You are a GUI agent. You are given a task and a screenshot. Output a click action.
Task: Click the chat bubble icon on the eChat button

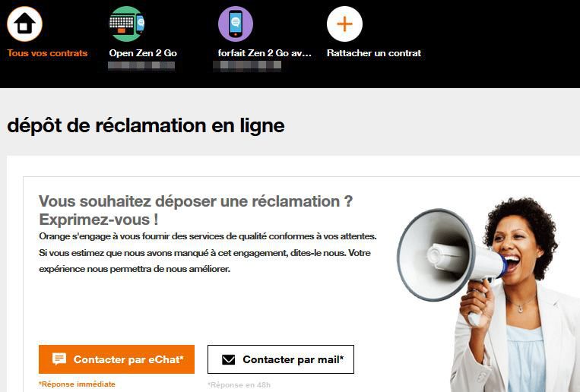pos(59,359)
